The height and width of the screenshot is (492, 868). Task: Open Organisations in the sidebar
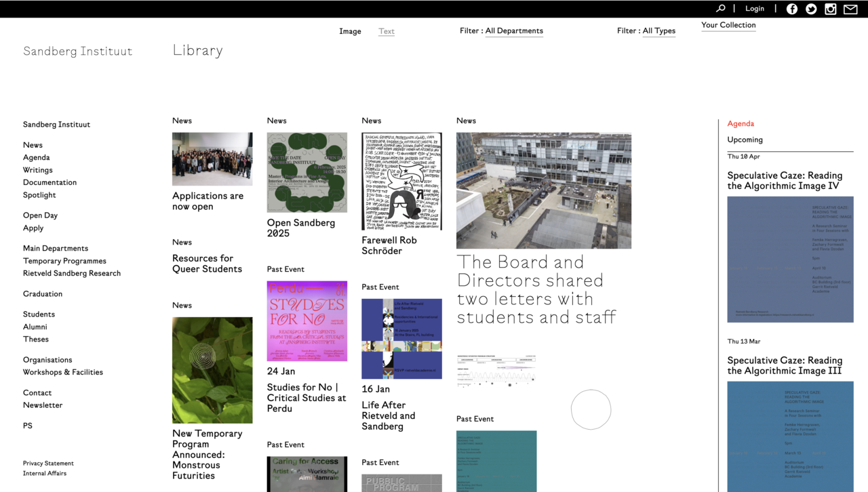click(x=47, y=360)
